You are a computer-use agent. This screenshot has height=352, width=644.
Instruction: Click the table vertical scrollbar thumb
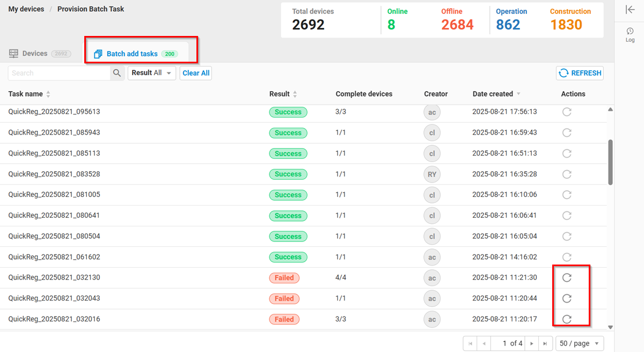coord(610,162)
